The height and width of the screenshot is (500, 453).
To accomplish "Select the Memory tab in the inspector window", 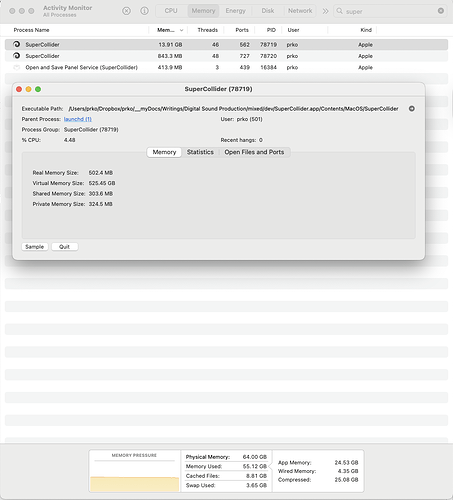I will (164, 152).
